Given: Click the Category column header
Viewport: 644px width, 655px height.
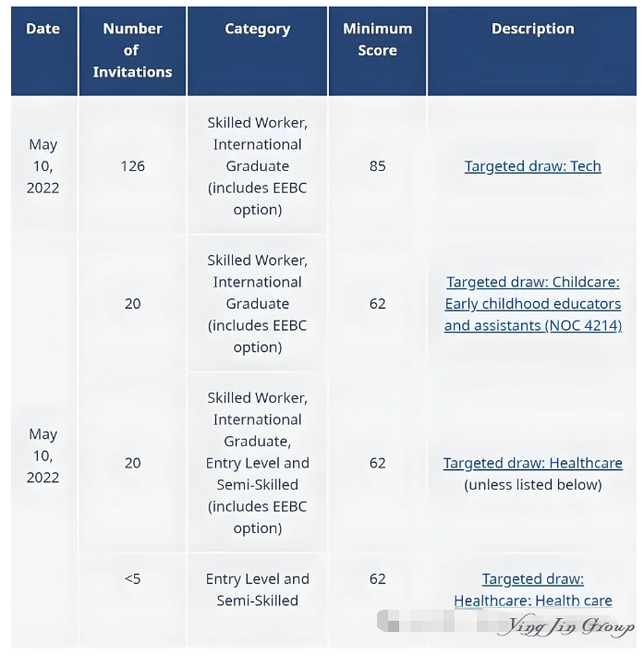Looking at the screenshot, I should tap(258, 51).
